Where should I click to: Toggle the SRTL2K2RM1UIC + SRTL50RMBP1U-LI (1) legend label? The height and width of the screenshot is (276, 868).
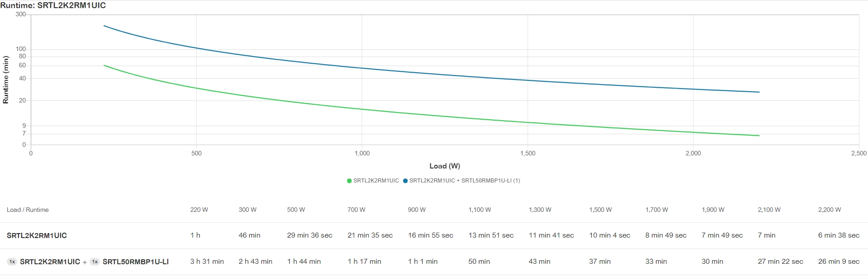[x=464, y=181]
